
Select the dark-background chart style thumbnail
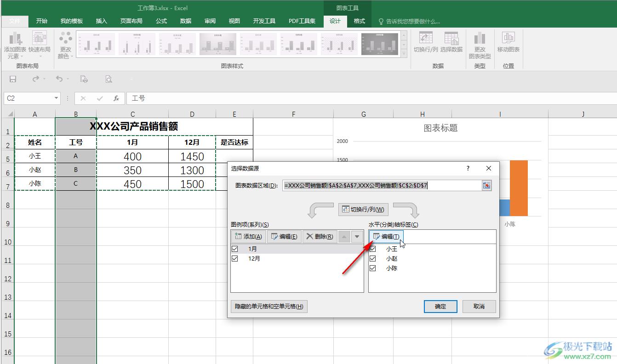click(379, 44)
